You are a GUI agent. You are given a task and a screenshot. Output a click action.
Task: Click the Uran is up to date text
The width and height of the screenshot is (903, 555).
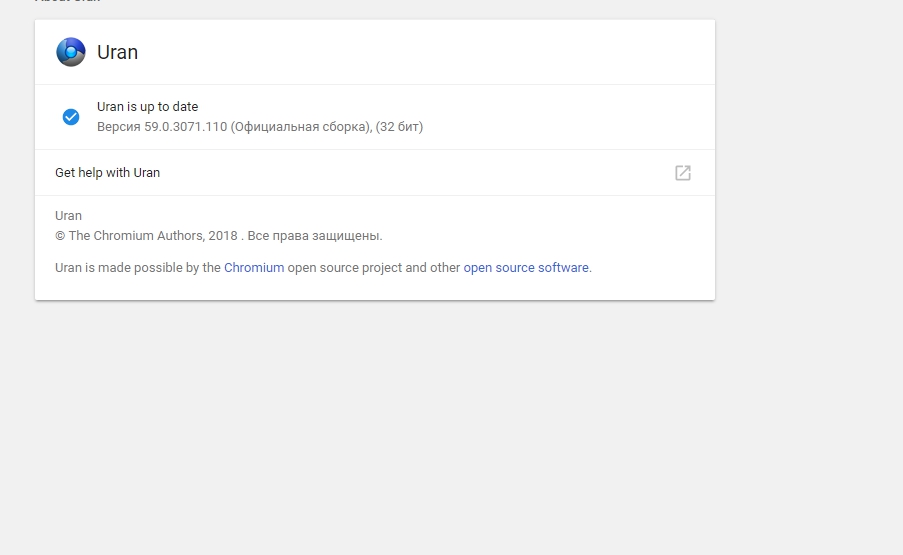click(147, 107)
